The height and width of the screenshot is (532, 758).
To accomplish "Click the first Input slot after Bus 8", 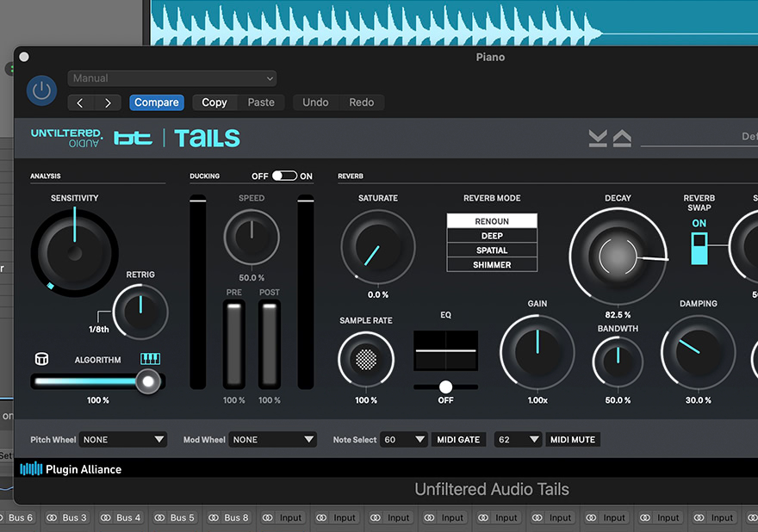I will tap(283, 517).
